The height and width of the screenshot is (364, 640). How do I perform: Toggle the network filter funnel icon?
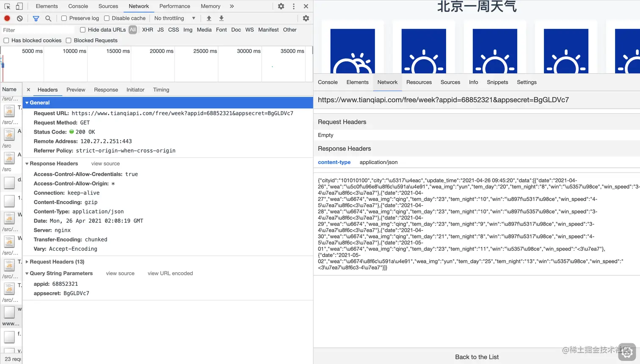click(36, 18)
